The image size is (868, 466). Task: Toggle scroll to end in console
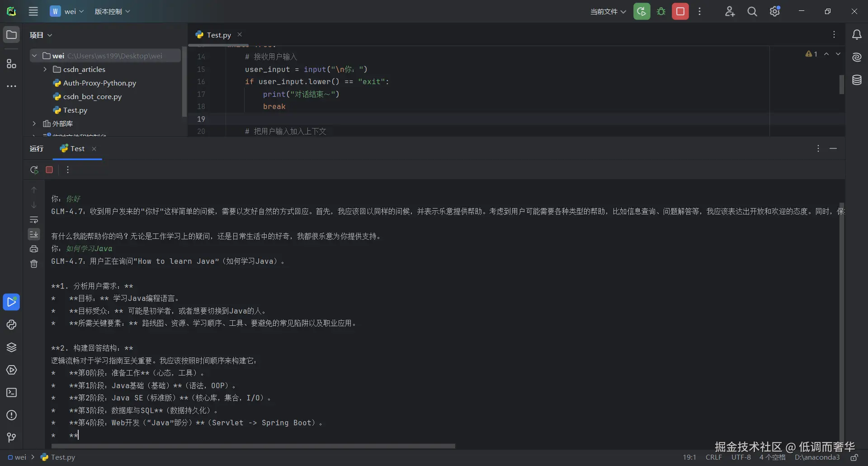34,234
